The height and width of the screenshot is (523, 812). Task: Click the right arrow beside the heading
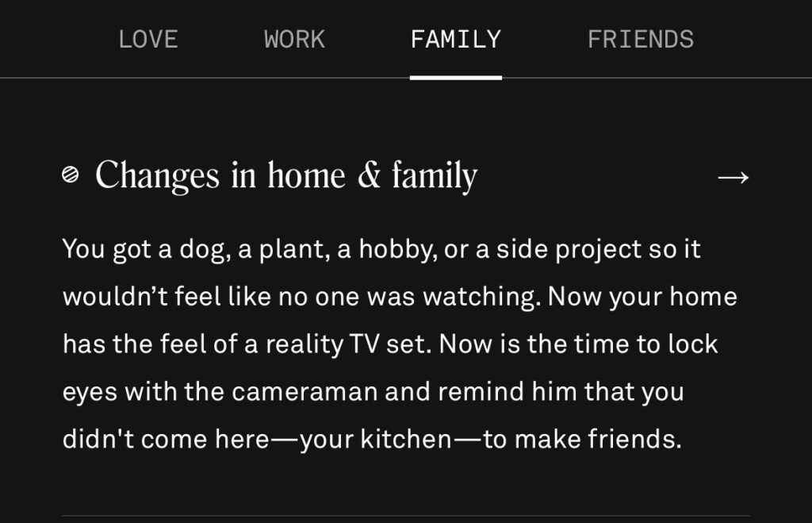point(732,177)
